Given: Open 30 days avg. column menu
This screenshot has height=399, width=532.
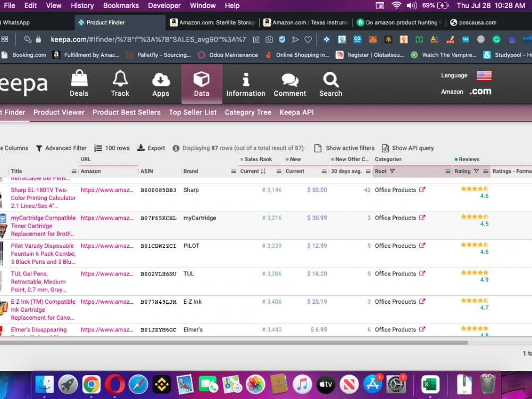Looking at the screenshot, I should pyautogui.click(x=368, y=171).
